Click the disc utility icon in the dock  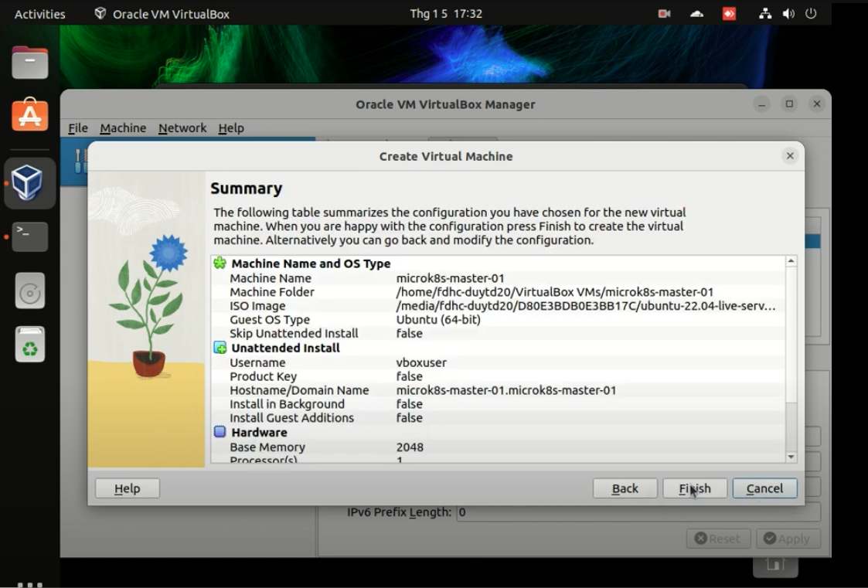29,291
